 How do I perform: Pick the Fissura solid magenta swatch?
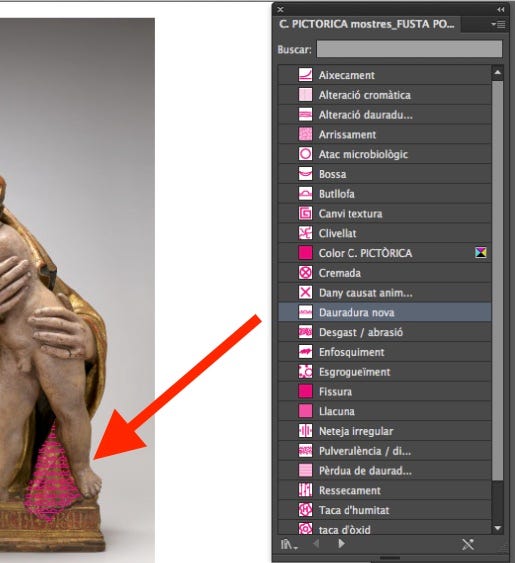pos(305,391)
